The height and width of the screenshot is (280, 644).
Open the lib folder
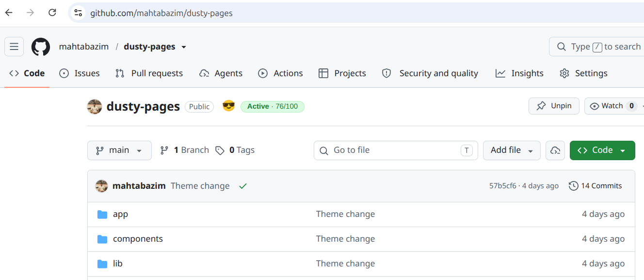(118, 264)
